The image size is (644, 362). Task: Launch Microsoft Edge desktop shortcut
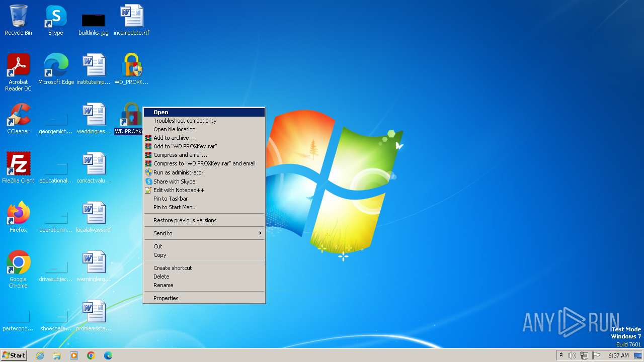click(56, 69)
